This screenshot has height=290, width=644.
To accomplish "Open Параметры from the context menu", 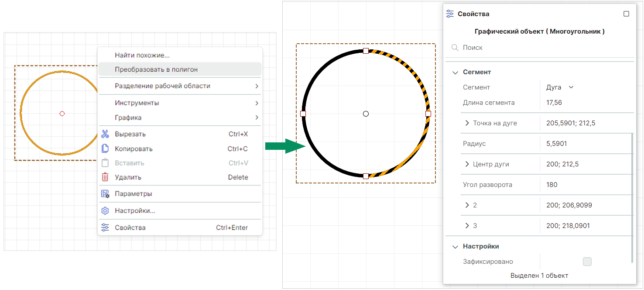I will (x=180, y=193).
